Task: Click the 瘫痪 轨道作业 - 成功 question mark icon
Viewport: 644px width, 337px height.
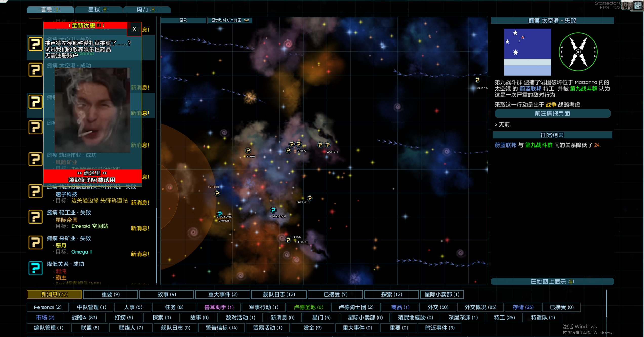Action: click(x=35, y=159)
